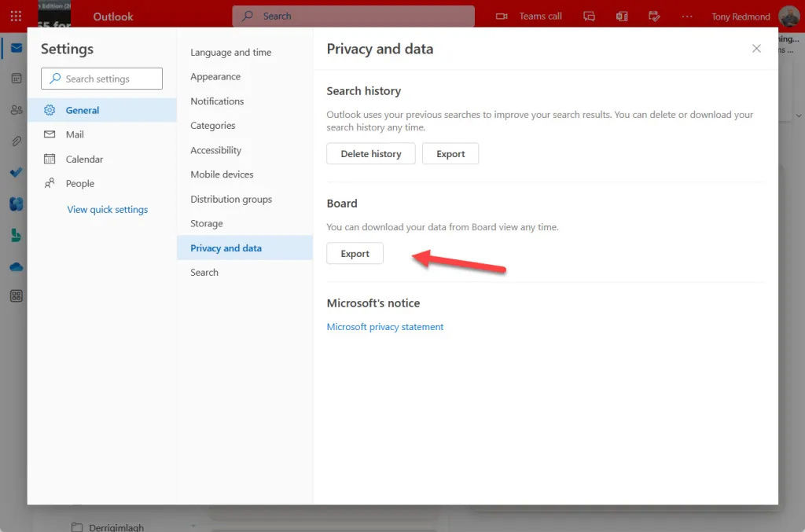805x532 pixels.
Task: Open OneDrive cloud icon in left rail
Action: click(16, 266)
